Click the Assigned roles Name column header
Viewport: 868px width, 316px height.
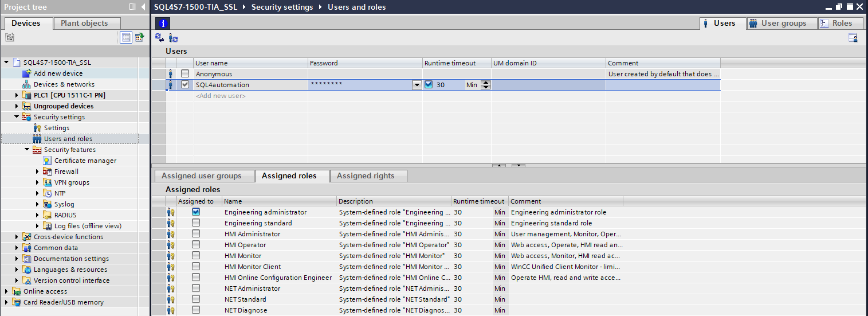coord(280,201)
